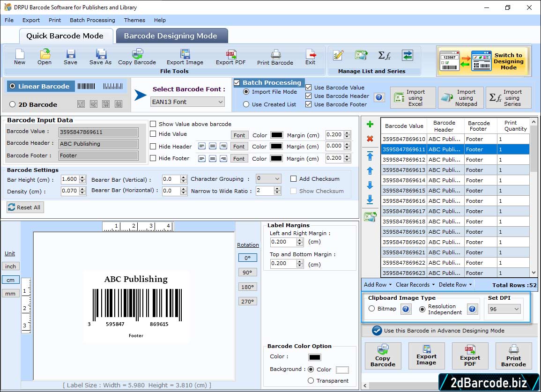
Task: Click the Excel list icon in Manage List
Action: [361, 55]
